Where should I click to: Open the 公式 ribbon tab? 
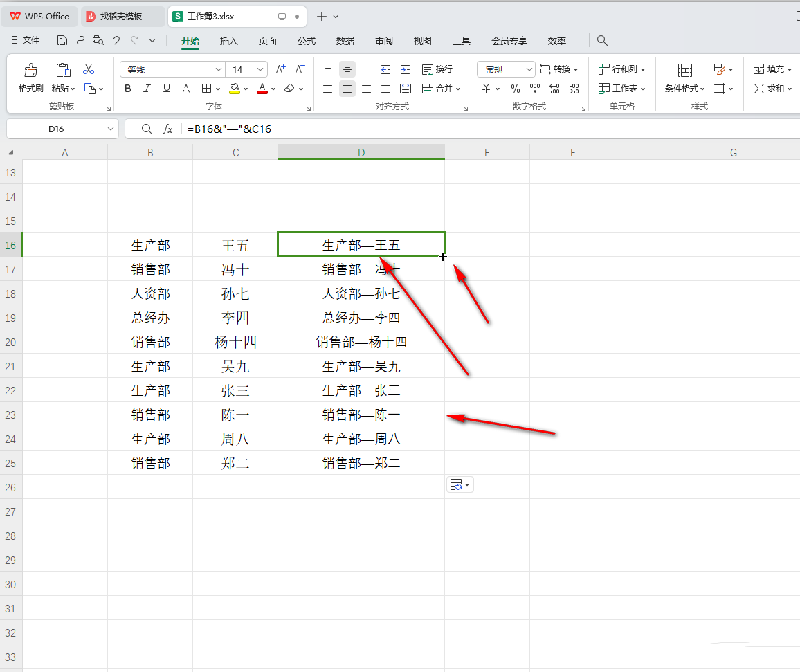click(x=306, y=41)
